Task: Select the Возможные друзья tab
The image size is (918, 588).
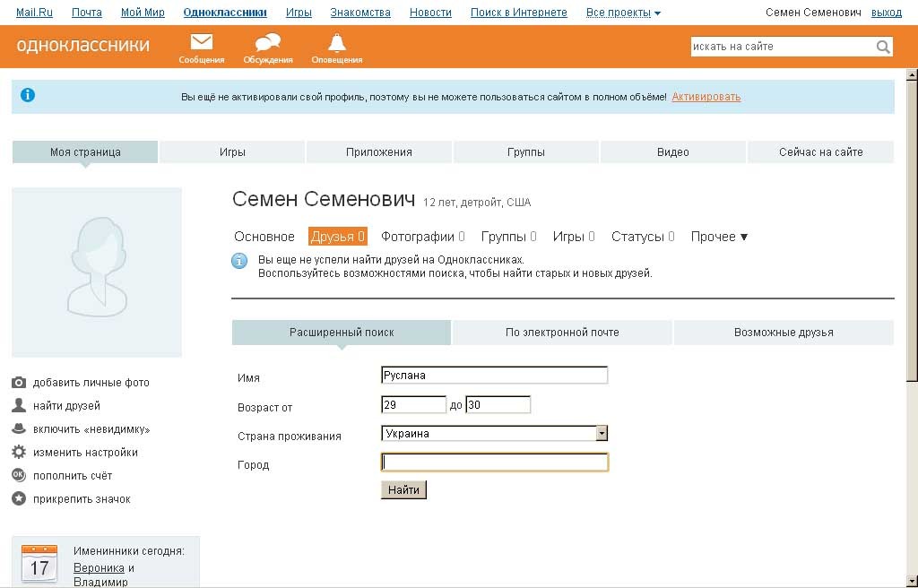Action: click(784, 333)
